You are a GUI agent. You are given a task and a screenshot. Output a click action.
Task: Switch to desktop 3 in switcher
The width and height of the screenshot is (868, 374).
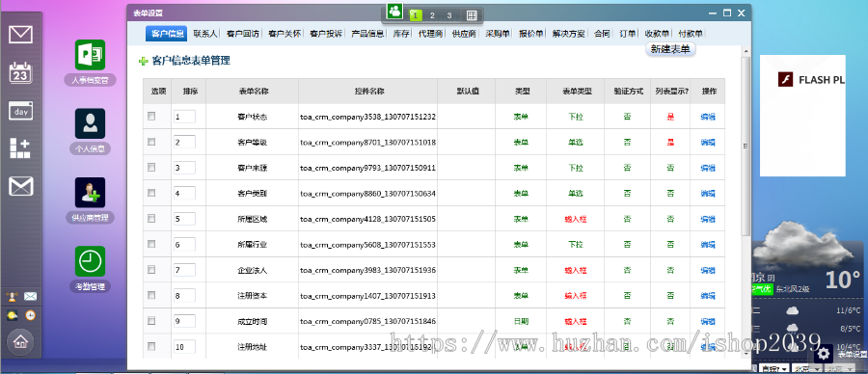(x=448, y=15)
